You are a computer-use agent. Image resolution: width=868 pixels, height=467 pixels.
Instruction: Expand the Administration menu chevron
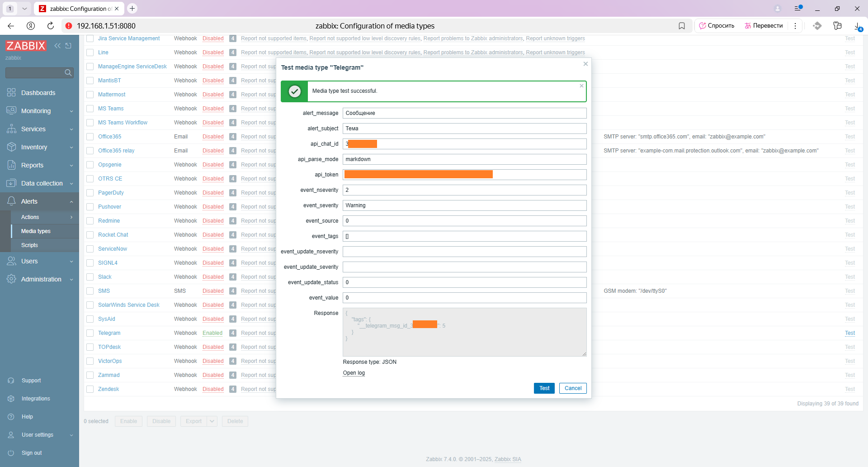pos(71,280)
